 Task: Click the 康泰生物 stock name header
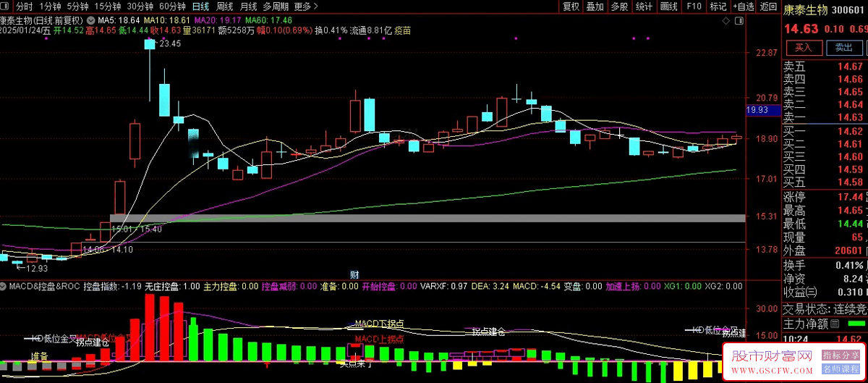click(805, 10)
